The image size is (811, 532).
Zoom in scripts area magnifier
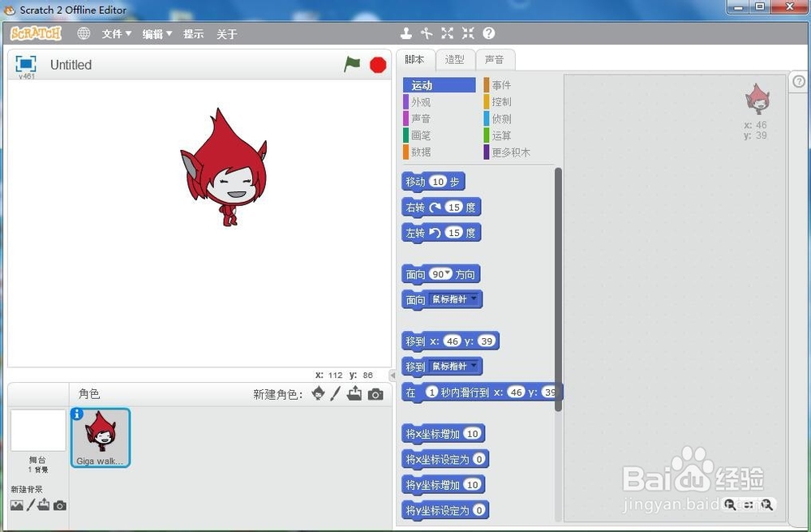[767, 504]
